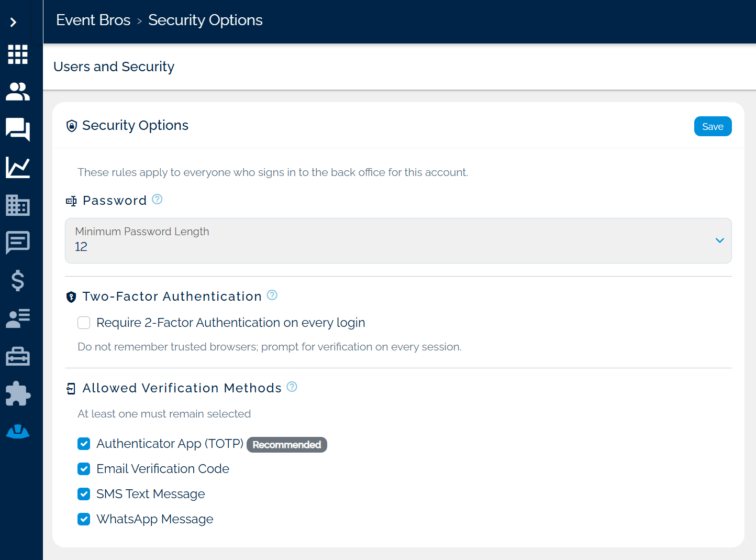Click the Allowed Verification Methods help icon

tap(292, 387)
